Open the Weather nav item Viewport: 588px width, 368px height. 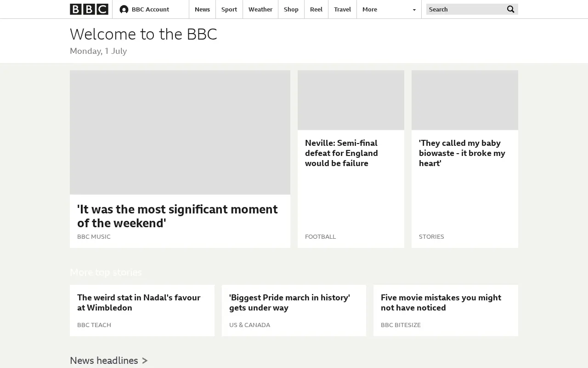(x=260, y=9)
